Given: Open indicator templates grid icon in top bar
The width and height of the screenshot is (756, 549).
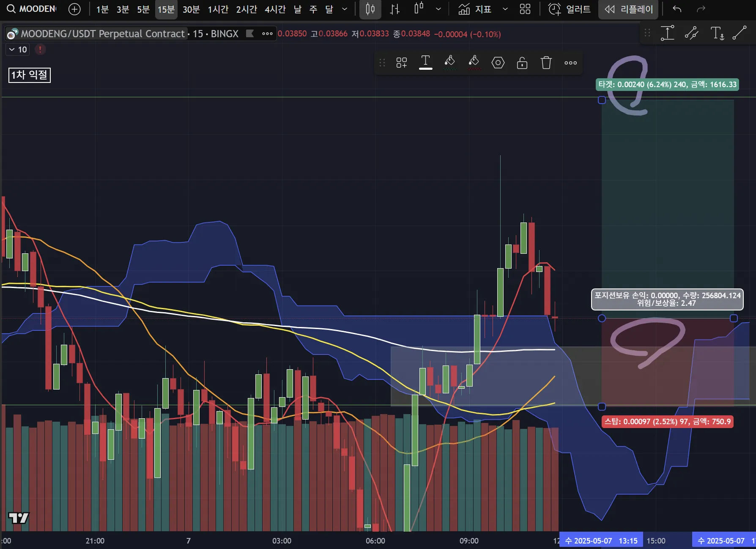Looking at the screenshot, I should (x=525, y=9).
